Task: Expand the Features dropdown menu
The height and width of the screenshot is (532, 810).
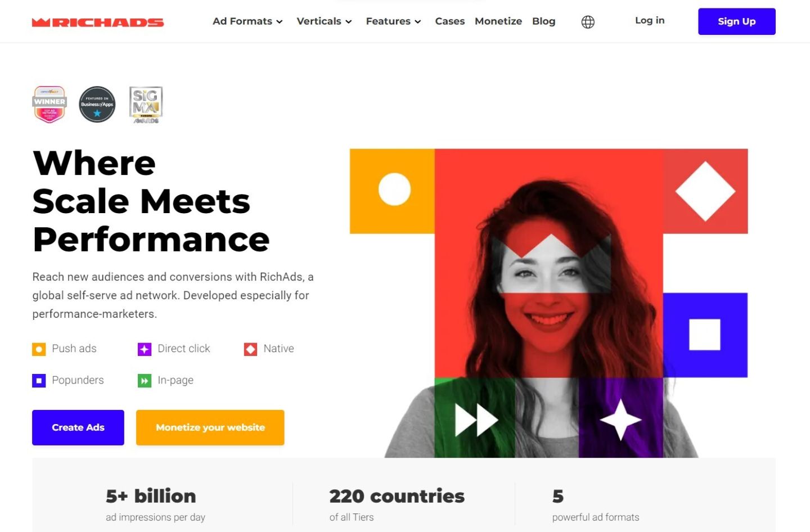Action: [393, 21]
